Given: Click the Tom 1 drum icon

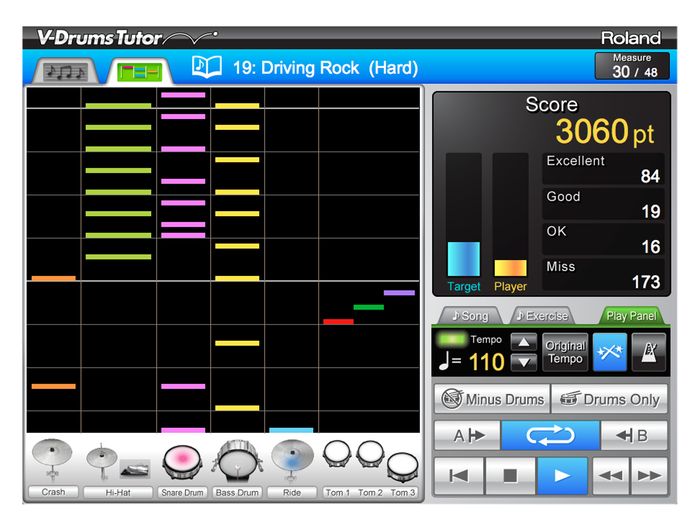Looking at the screenshot, I should [x=338, y=454].
